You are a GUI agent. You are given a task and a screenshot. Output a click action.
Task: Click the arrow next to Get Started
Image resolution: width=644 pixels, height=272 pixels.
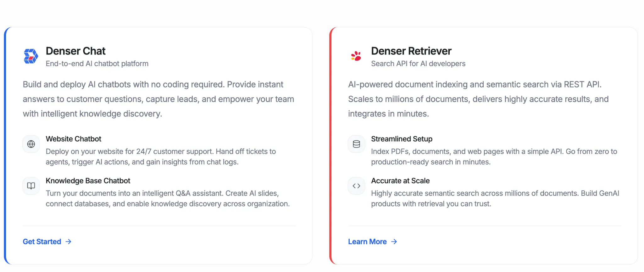coord(69,241)
